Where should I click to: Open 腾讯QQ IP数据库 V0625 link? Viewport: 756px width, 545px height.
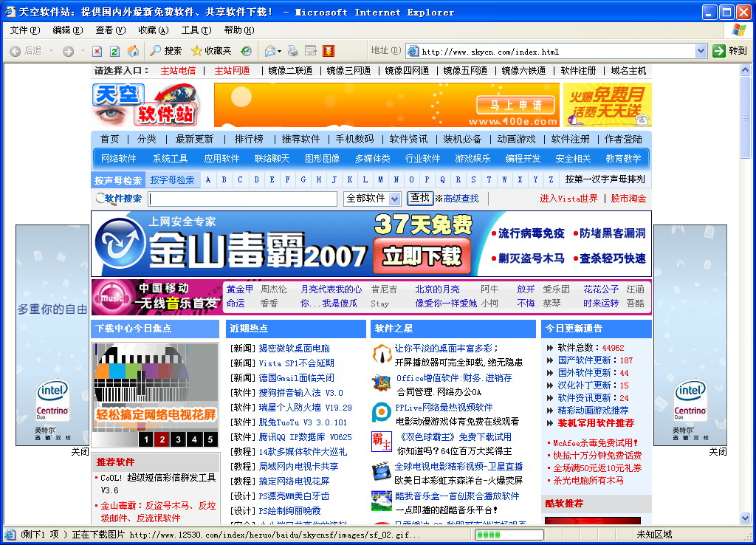point(305,437)
